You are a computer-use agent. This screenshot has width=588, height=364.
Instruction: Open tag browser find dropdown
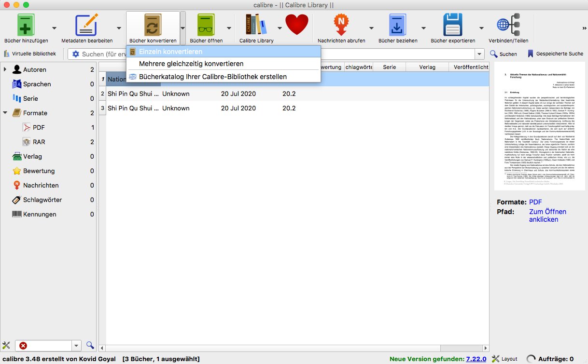(76, 345)
